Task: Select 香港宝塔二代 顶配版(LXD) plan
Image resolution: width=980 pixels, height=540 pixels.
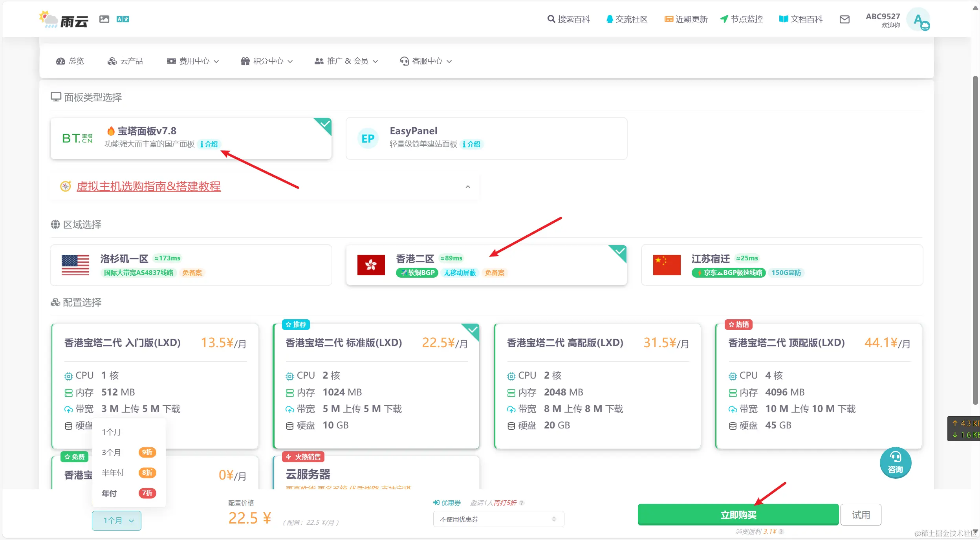Action: pos(819,386)
